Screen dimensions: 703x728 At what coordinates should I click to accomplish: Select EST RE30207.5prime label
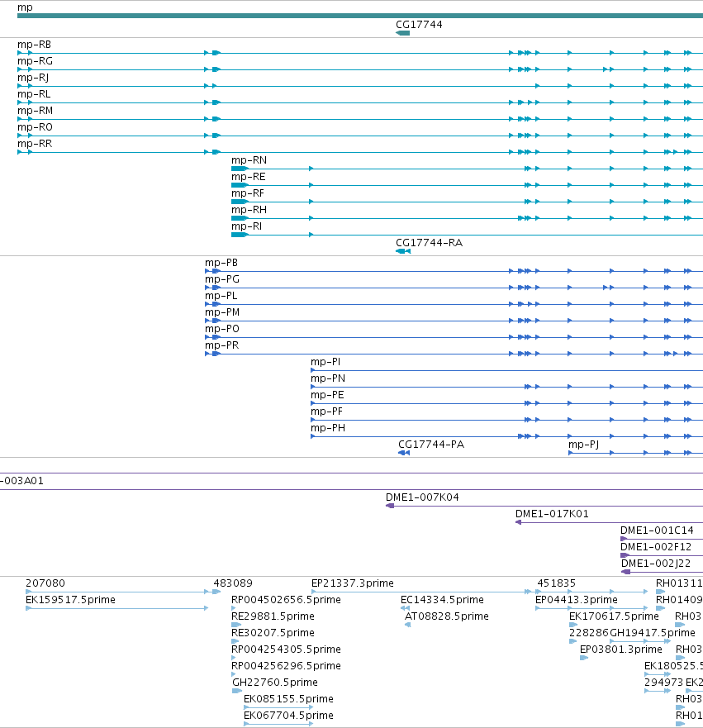click(x=273, y=633)
